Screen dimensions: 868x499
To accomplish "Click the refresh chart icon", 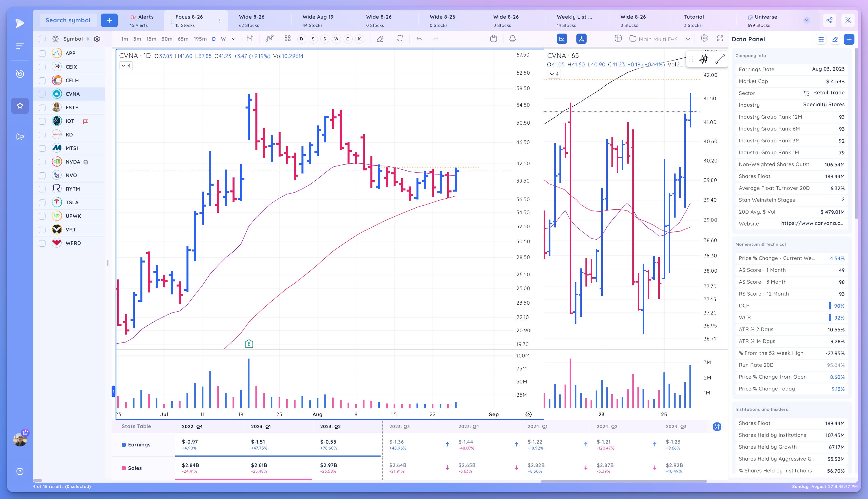I will tap(400, 39).
